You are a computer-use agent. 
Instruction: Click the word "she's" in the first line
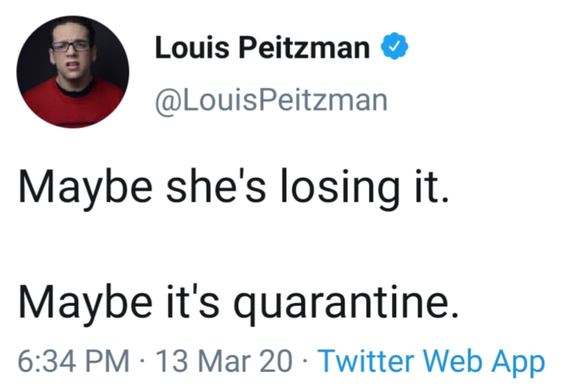(x=216, y=188)
